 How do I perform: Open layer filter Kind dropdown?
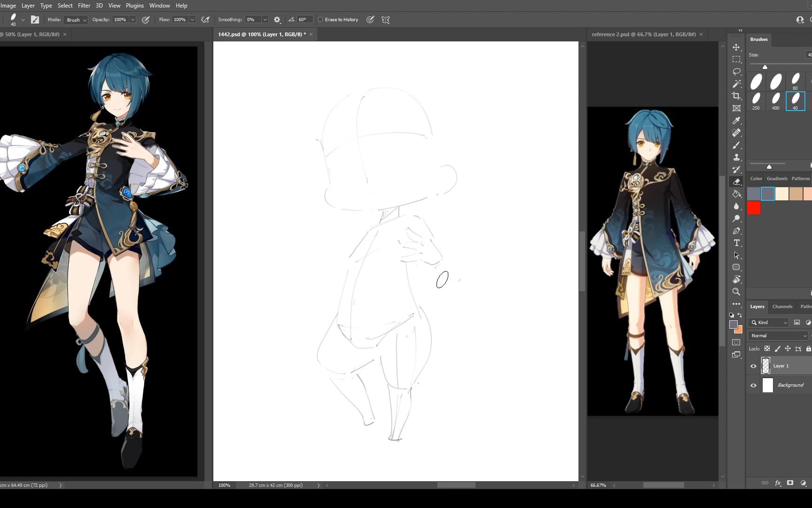coord(768,323)
